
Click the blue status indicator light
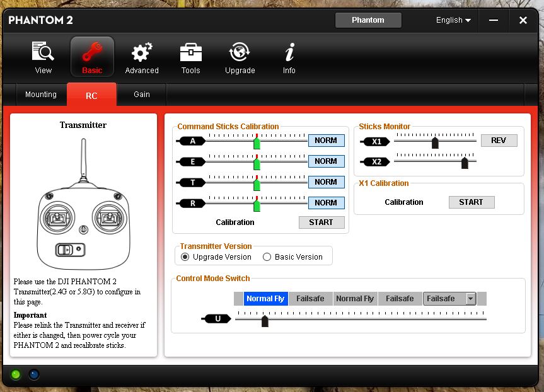pyautogui.click(x=33, y=374)
